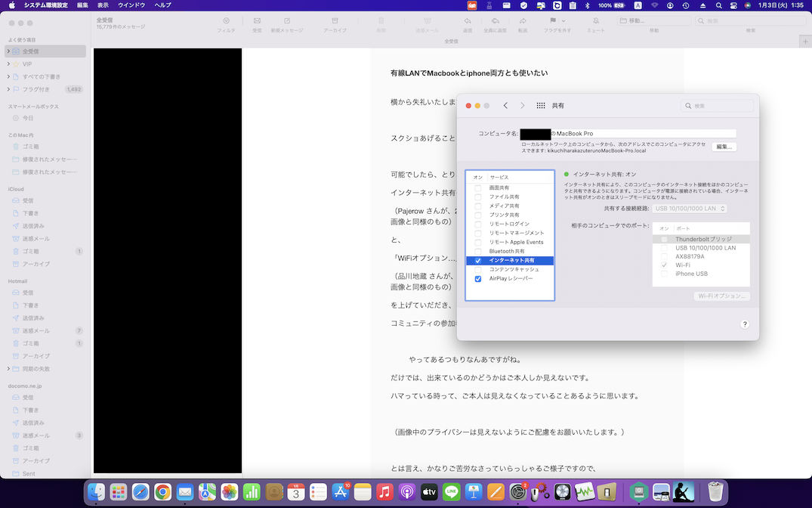Screen dimensions: 812x508
Task: Open the App Store in the Dock
Action: pos(340,492)
